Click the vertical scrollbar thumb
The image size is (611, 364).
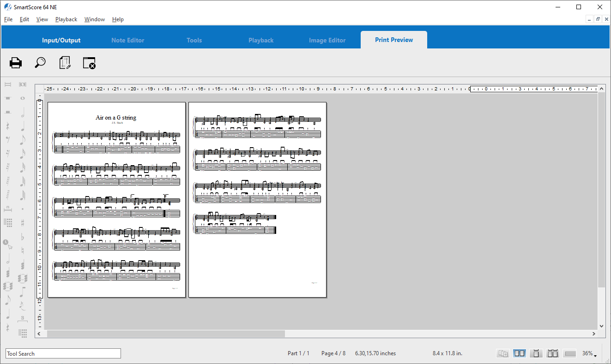(x=601, y=189)
